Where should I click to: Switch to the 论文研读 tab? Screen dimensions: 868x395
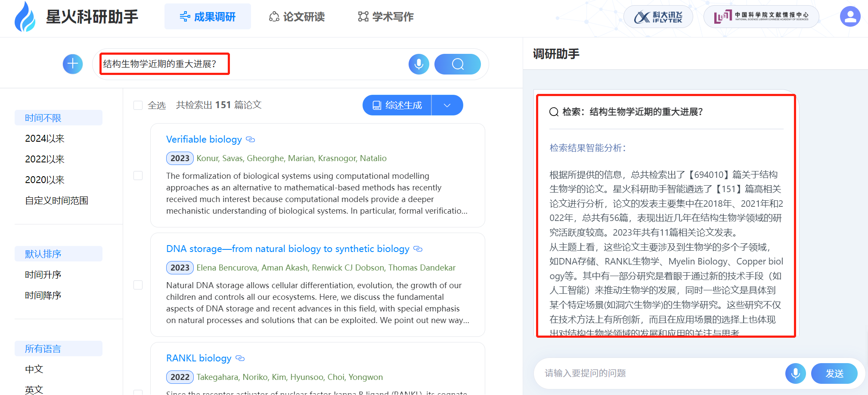click(297, 17)
